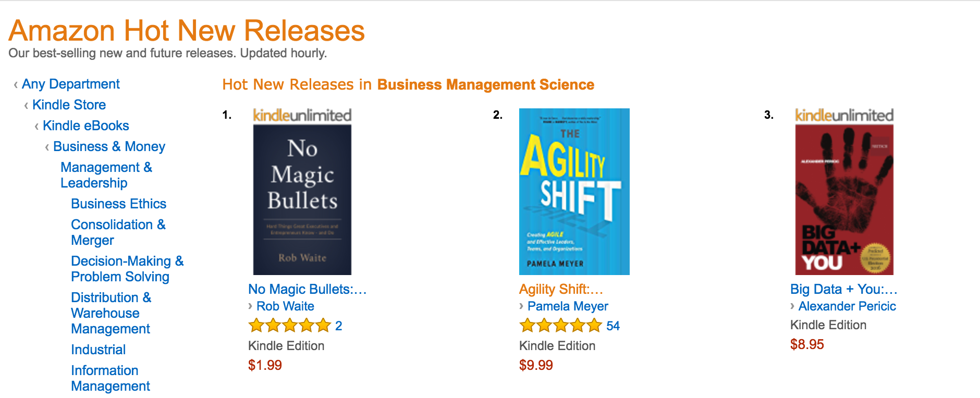Return to Kindle eBooks category level
The height and width of the screenshot is (398, 980).
(86, 126)
